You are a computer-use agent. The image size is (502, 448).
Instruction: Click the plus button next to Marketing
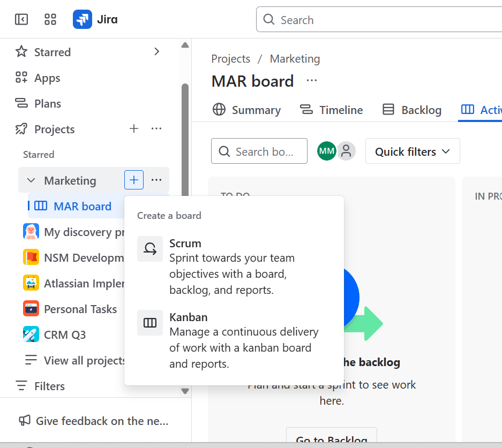click(x=134, y=180)
